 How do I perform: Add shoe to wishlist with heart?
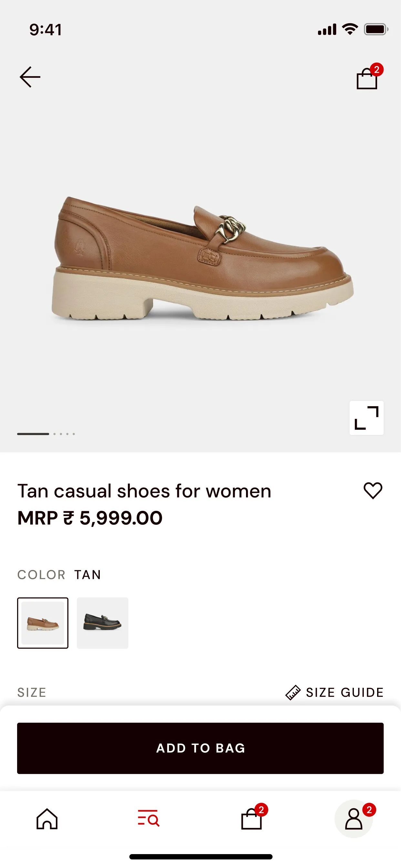[373, 491]
